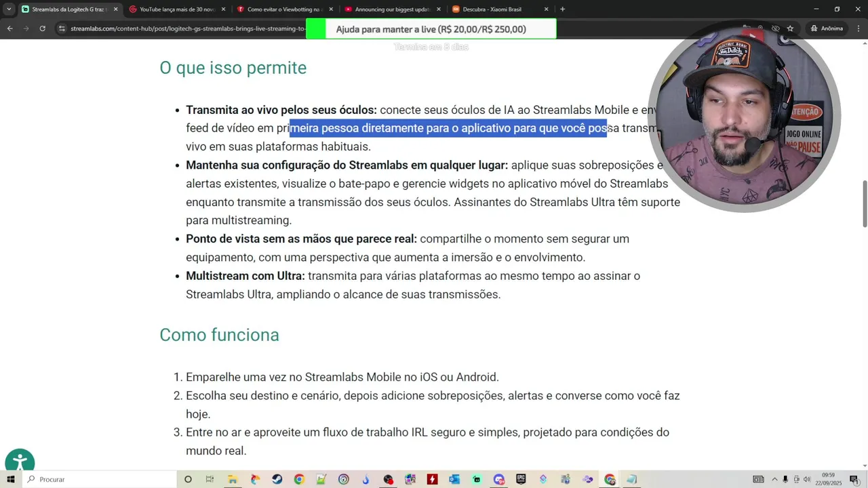Open the notifications center icon
This screenshot has width=868, height=488.
coord(854,479)
